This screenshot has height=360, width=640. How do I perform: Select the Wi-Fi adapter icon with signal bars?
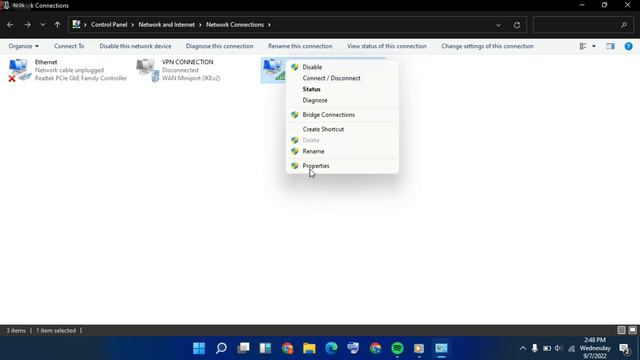click(274, 70)
